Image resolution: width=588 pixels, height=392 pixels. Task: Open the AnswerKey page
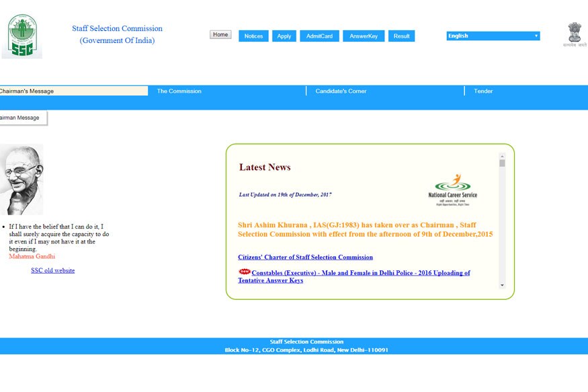tap(364, 36)
